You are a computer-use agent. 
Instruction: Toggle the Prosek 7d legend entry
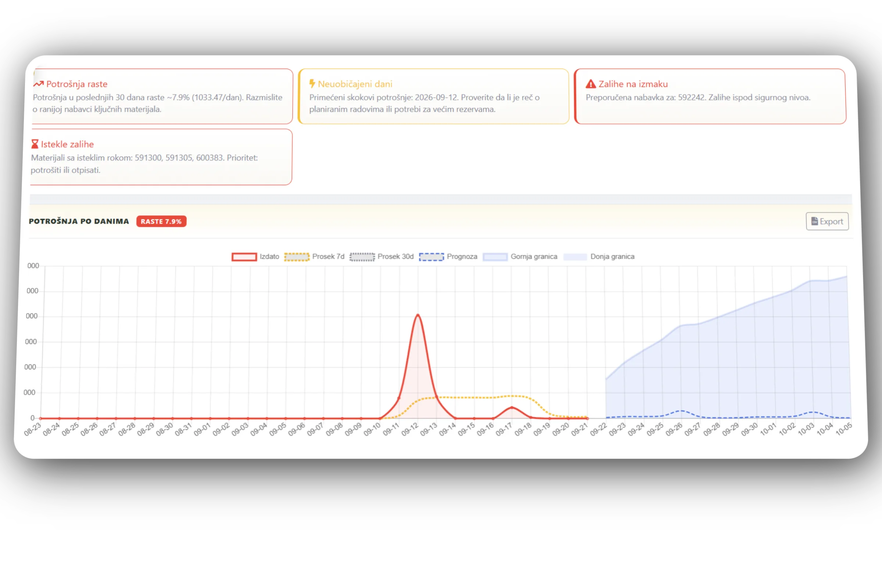pyautogui.click(x=314, y=257)
